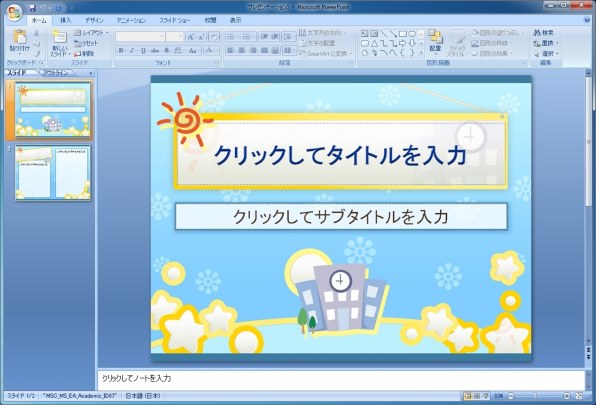Image resolution: width=596 pixels, height=405 pixels.
Task: Choose the oval shape in the shapes gallery
Action: click(412, 34)
